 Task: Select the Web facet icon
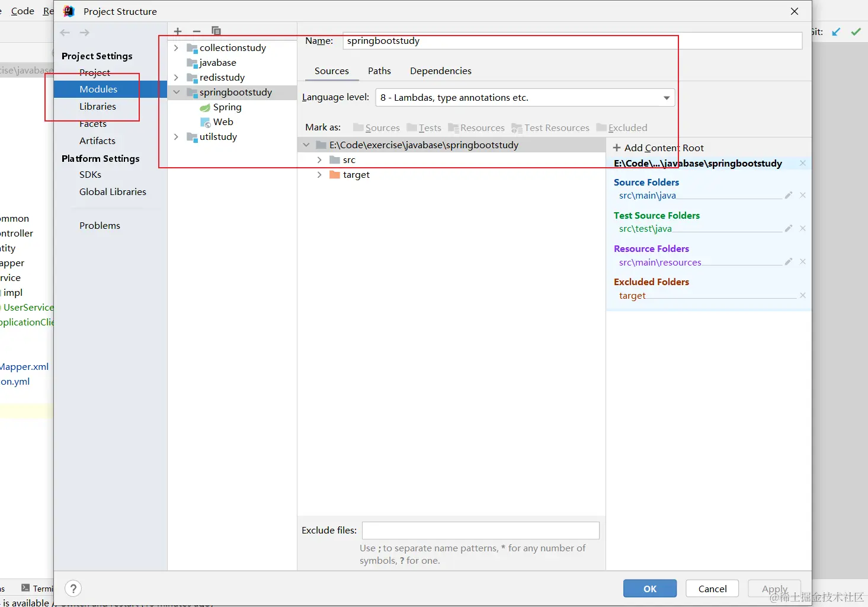tap(206, 122)
